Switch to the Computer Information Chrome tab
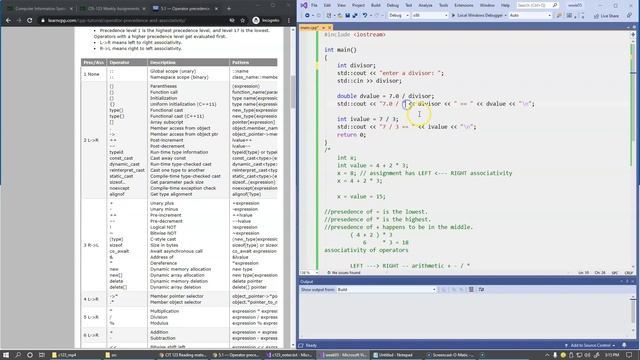 coord(40,9)
